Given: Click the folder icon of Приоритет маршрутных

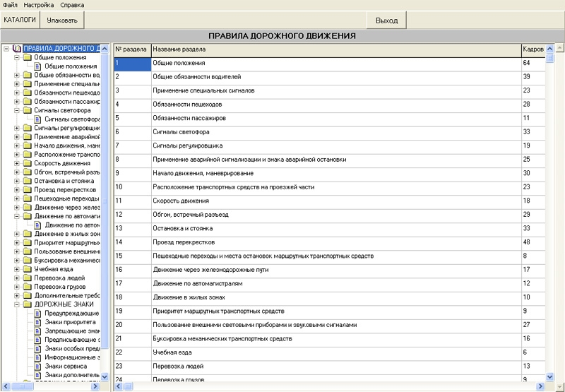Looking at the screenshot, I should (28, 243).
